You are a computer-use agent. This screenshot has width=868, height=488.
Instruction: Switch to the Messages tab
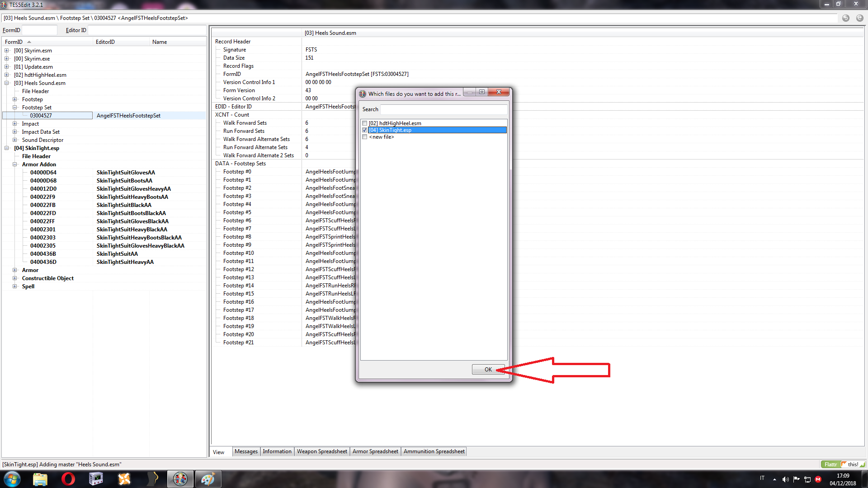(246, 451)
